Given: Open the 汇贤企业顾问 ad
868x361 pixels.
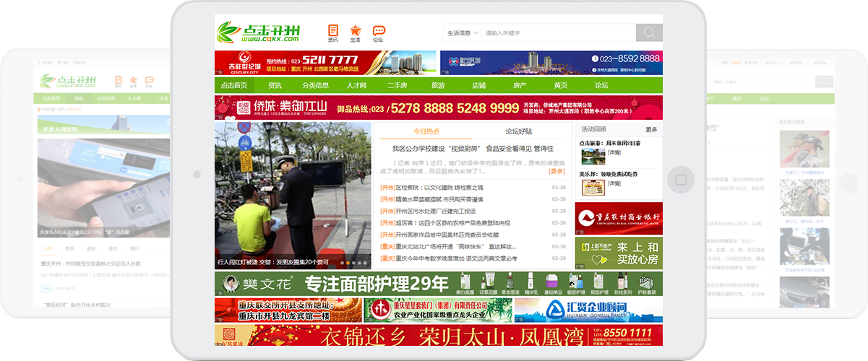Looking at the screenshot, I should click(x=588, y=310).
